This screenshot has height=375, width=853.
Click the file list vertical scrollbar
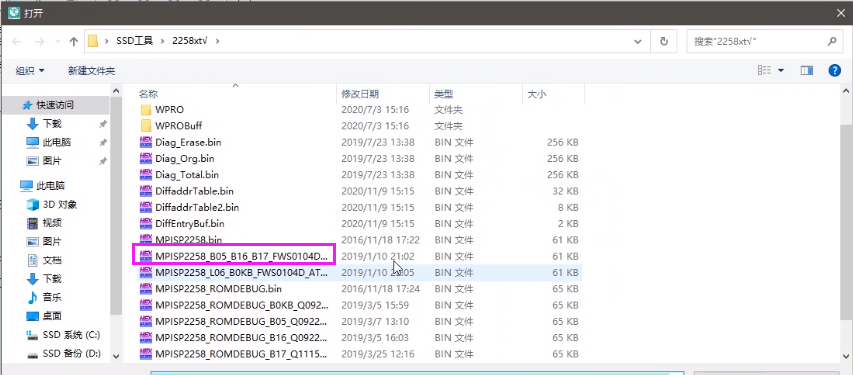[x=847, y=223]
